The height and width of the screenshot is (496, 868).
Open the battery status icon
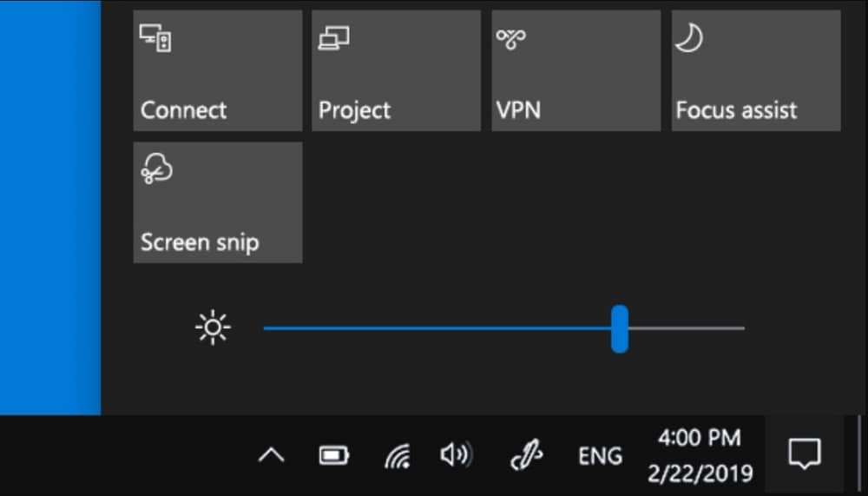334,456
